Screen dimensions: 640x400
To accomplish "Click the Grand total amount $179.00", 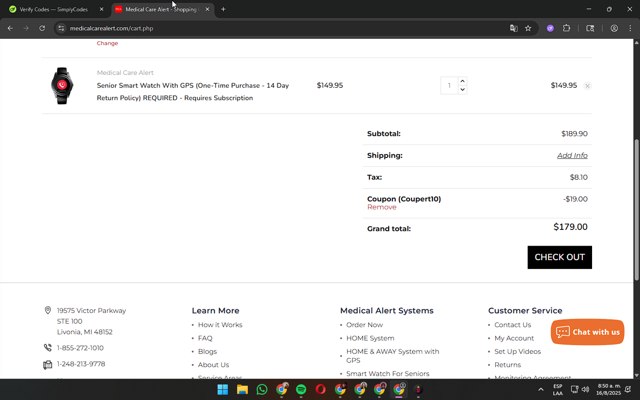I will coord(570,227).
